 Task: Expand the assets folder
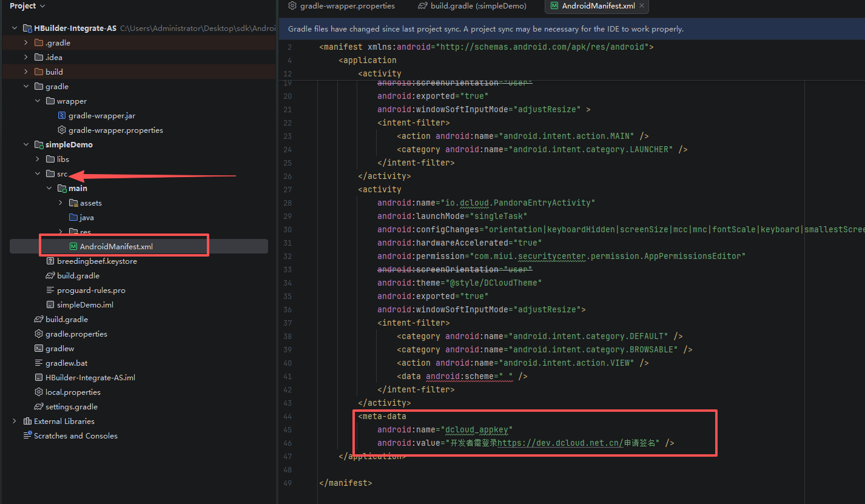tap(61, 203)
